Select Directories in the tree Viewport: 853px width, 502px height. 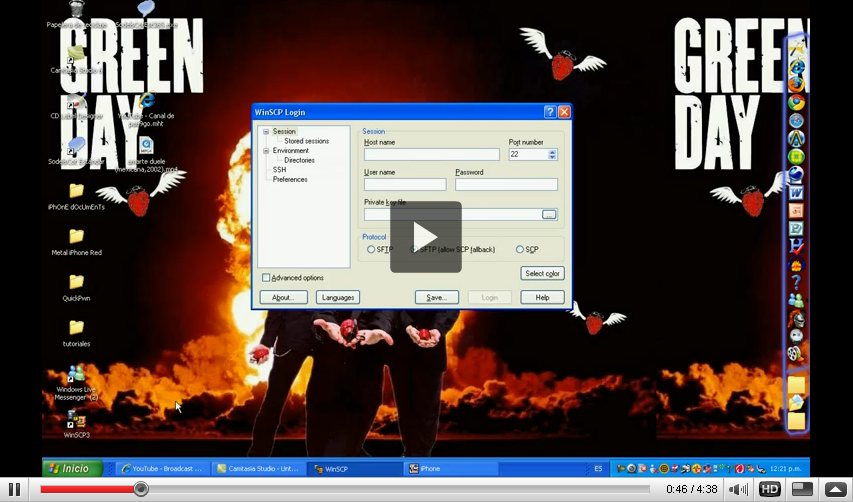click(299, 160)
